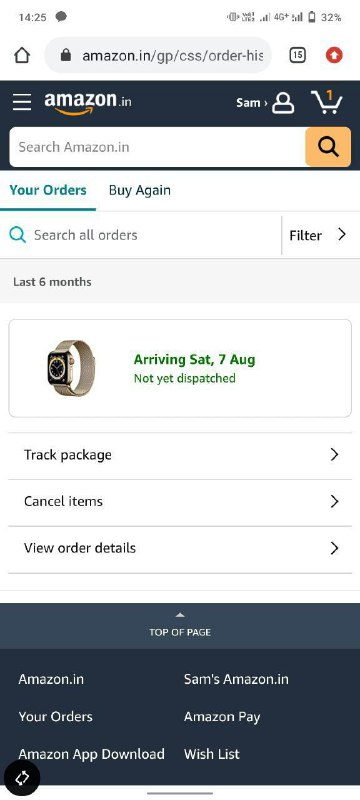Tap the orange search magnifier button
The height and width of the screenshot is (800, 360).
pos(328,147)
